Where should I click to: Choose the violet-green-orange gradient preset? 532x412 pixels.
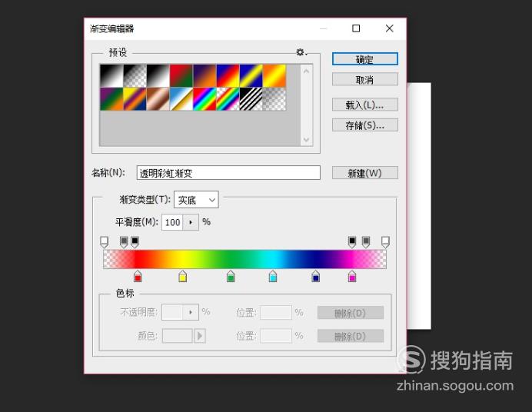click(x=111, y=98)
